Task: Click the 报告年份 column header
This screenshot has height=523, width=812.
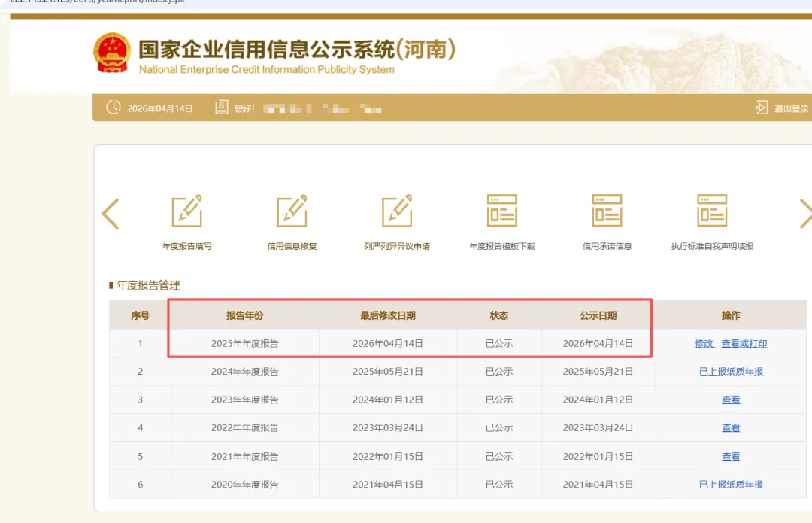Action: tap(245, 315)
